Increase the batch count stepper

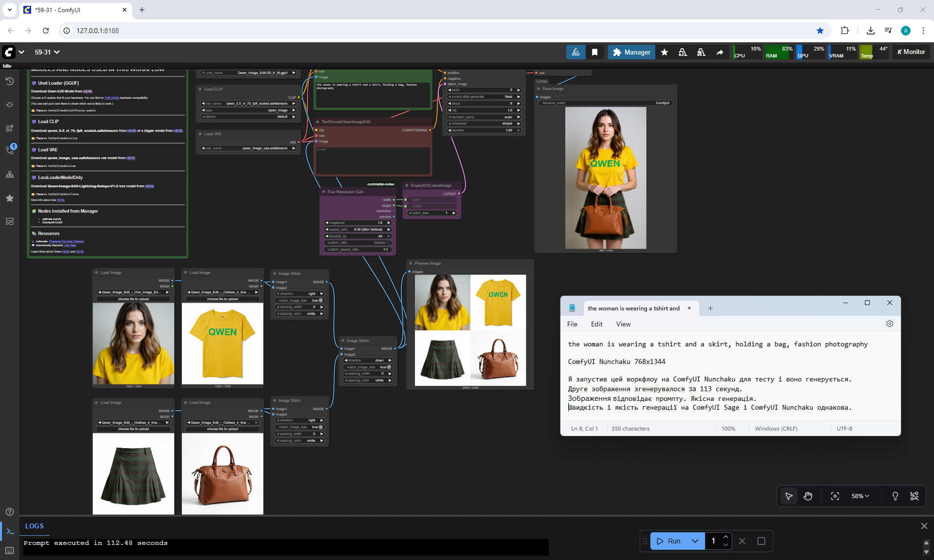pyautogui.click(x=726, y=537)
